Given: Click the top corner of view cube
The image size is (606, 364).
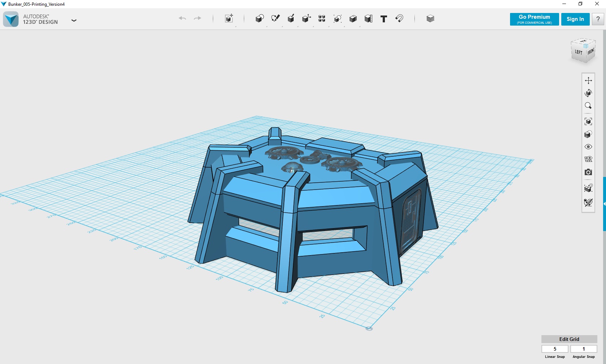Looking at the screenshot, I should 586,46.
